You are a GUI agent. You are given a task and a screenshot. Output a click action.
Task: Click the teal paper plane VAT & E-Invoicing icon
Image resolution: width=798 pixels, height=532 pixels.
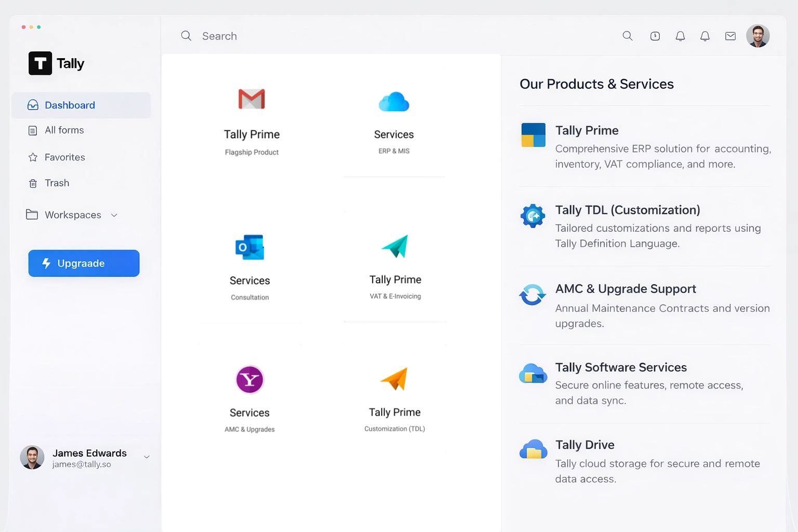(395, 246)
